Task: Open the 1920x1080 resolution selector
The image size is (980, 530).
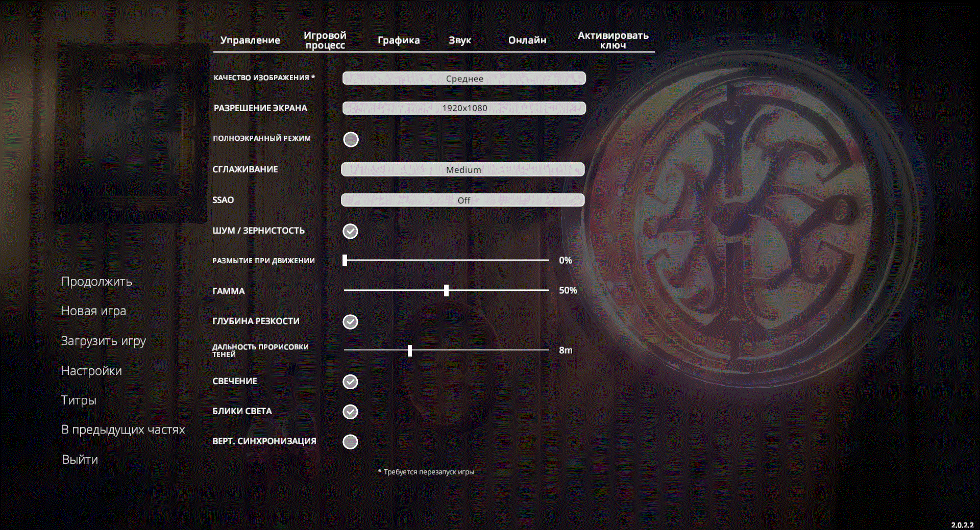Action: pos(464,108)
